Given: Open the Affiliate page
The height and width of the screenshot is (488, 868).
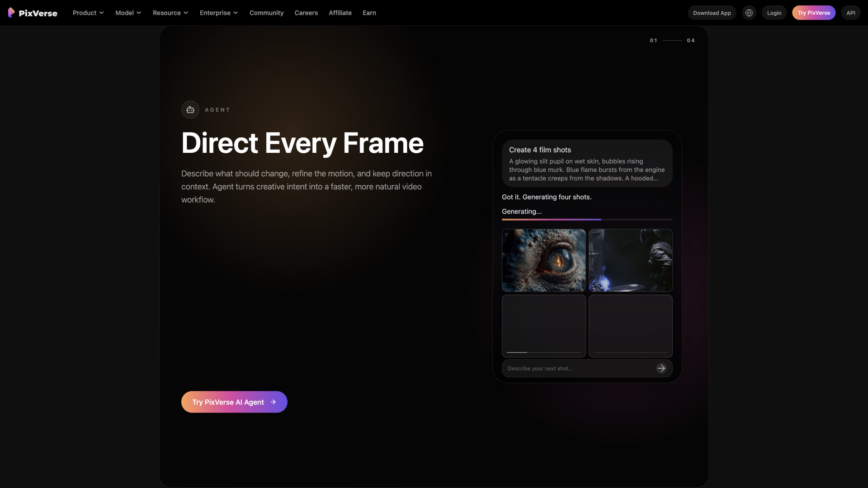Looking at the screenshot, I should click(x=340, y=13).
